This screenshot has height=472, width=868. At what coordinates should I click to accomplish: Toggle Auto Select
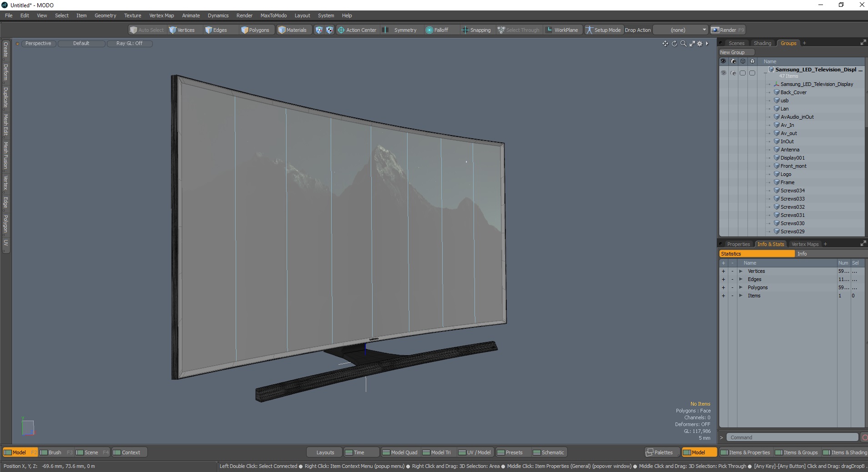click(x=146, y=30)
